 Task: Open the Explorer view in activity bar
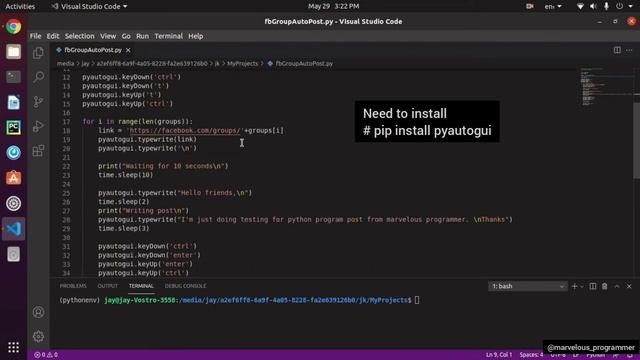pyautogui.click(x=38, y=53)
